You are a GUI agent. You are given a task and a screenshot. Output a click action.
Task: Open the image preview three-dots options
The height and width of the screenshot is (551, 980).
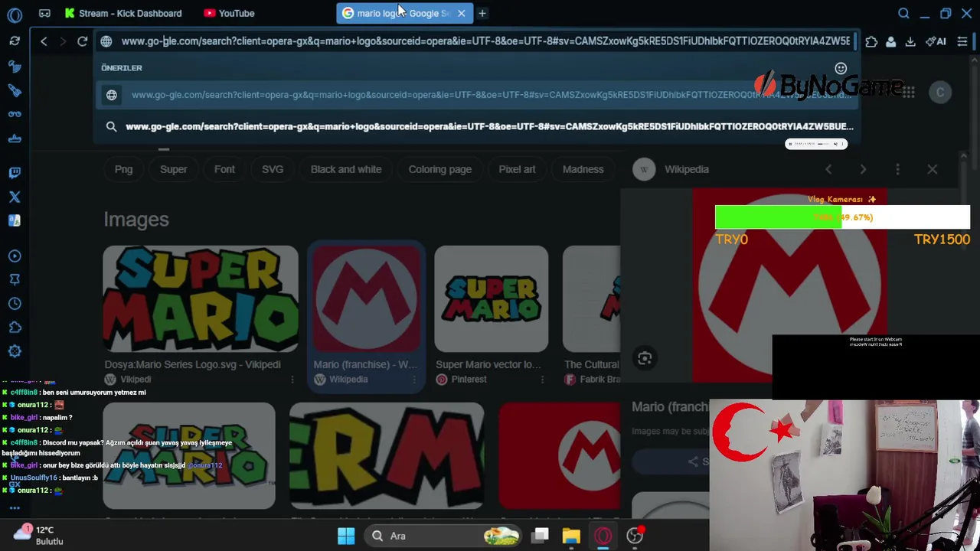pos(898,169)
